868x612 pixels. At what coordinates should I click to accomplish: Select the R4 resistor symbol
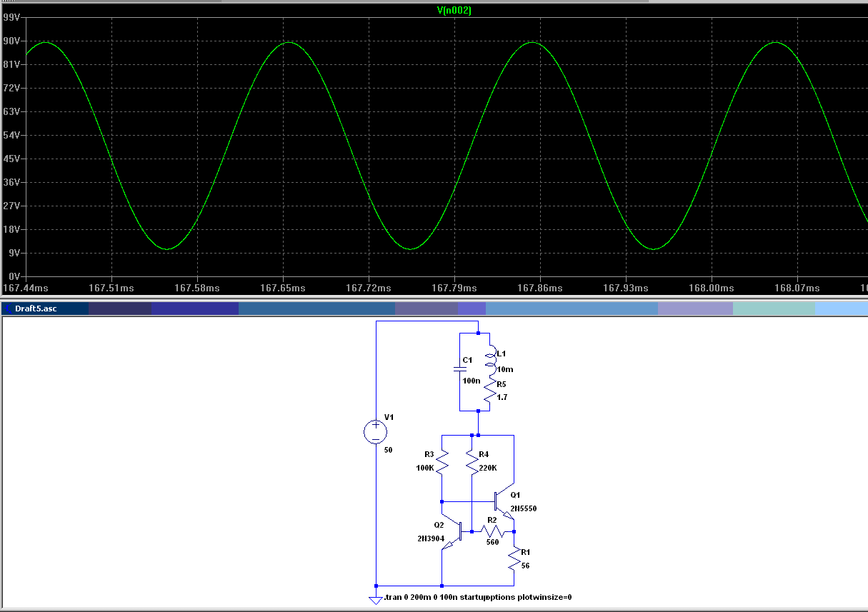tap(472, 462)
